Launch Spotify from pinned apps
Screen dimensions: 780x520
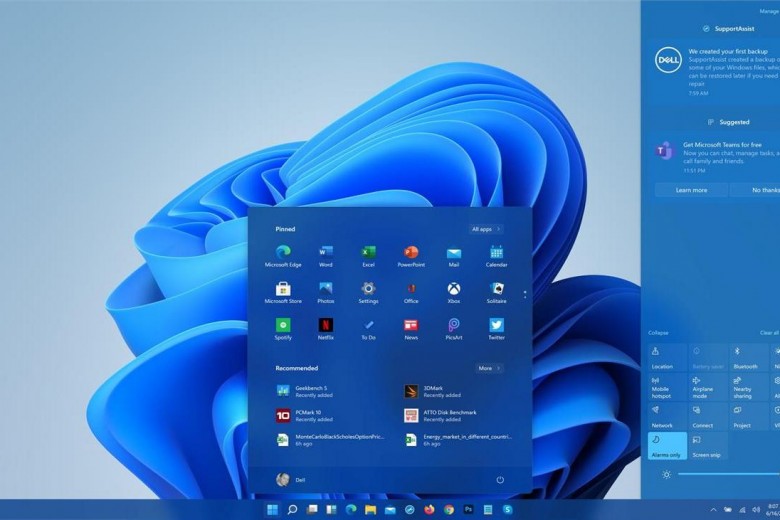pos(283,329)
